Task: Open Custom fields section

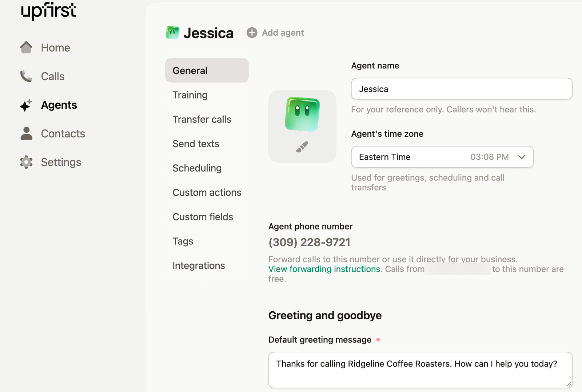Action: [203, 217]
